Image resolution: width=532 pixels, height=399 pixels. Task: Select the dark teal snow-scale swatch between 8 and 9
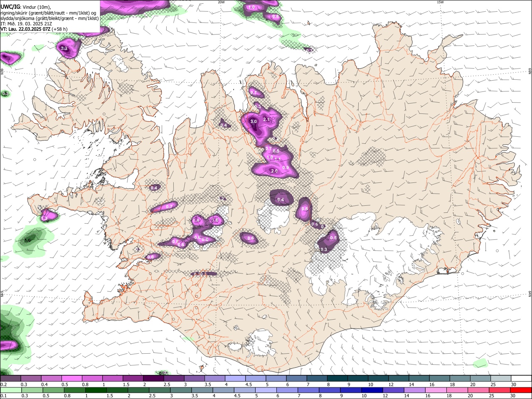337,379
